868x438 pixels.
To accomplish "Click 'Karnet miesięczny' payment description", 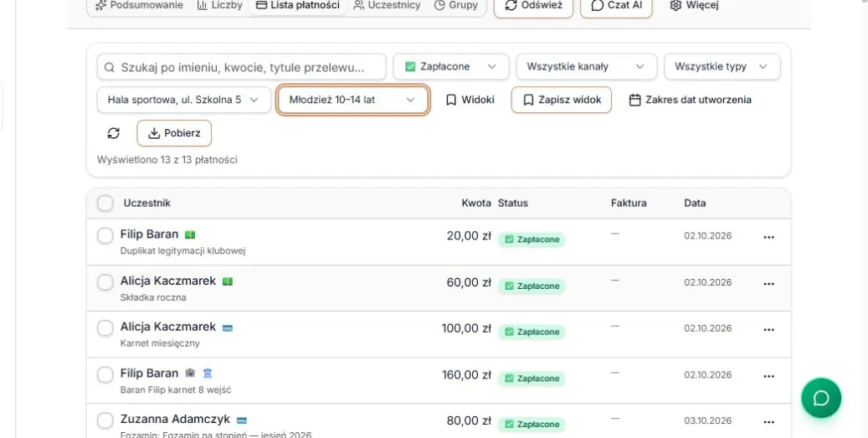I will [x=160, y=343].
